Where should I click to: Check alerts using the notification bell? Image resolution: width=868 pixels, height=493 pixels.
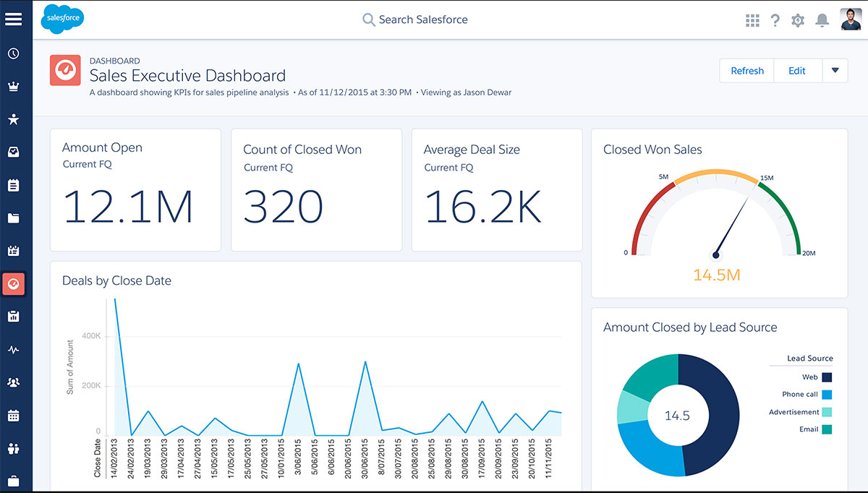click(x=822, y=20)
